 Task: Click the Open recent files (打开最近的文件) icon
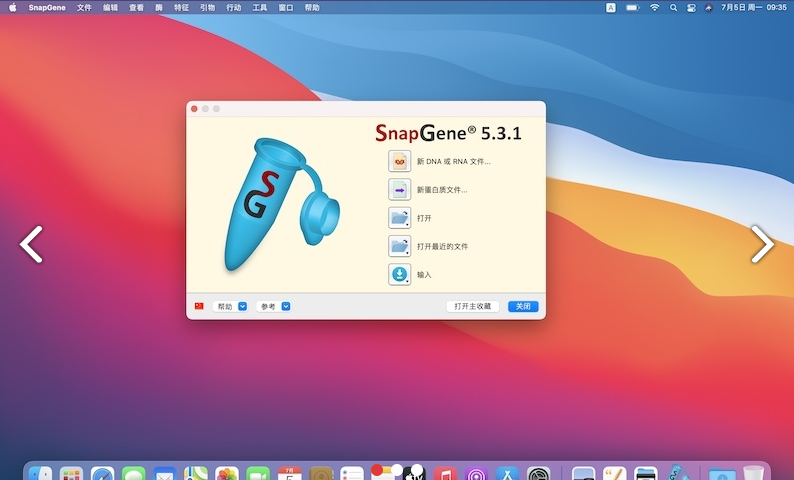click(400, 247)
